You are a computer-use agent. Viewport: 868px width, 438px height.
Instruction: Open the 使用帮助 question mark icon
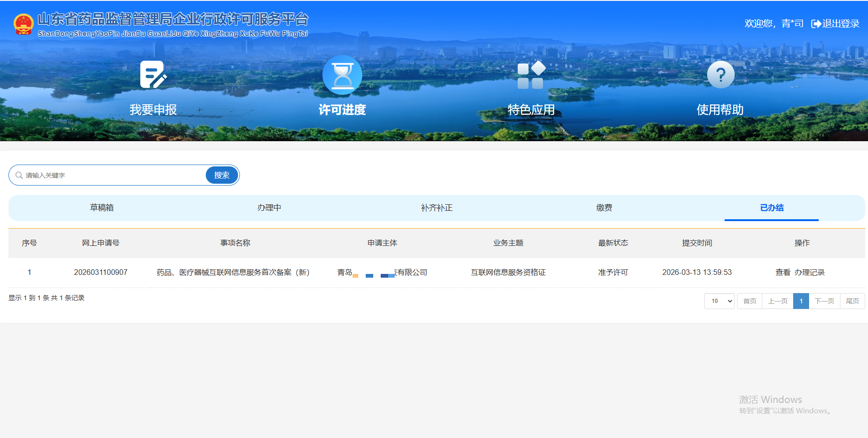[720, 75]
